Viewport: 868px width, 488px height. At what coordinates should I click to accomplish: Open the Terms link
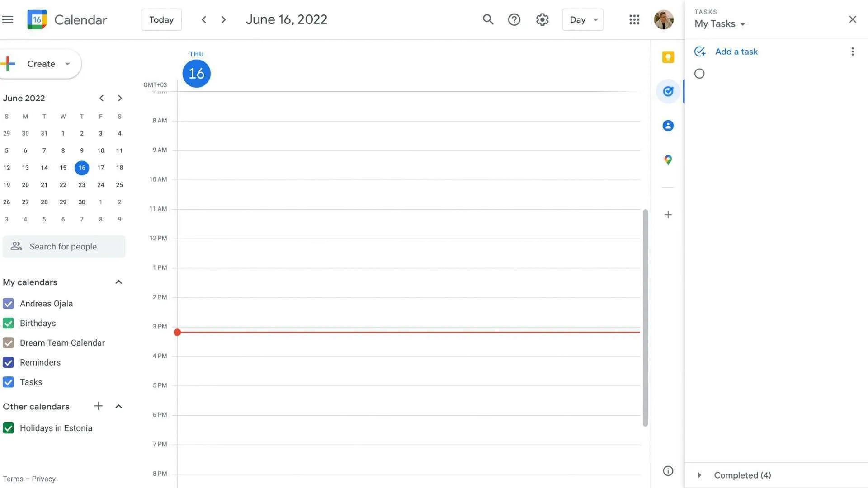[13, 479]
